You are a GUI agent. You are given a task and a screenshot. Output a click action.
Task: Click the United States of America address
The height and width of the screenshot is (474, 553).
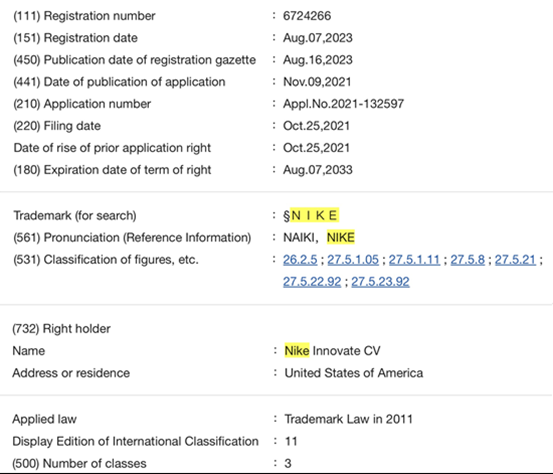coord(354,373)
